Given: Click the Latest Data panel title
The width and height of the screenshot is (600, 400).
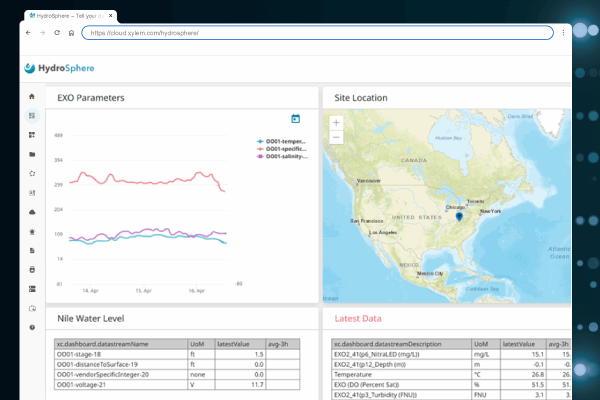Looking at the screenshot, I should pyautogui.click(x=358, y=318).
